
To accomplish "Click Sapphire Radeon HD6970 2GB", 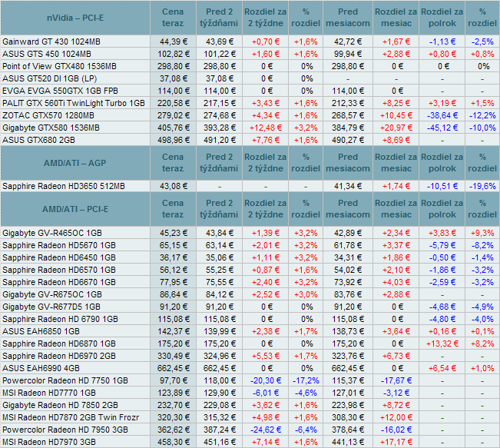I will 59,356.
